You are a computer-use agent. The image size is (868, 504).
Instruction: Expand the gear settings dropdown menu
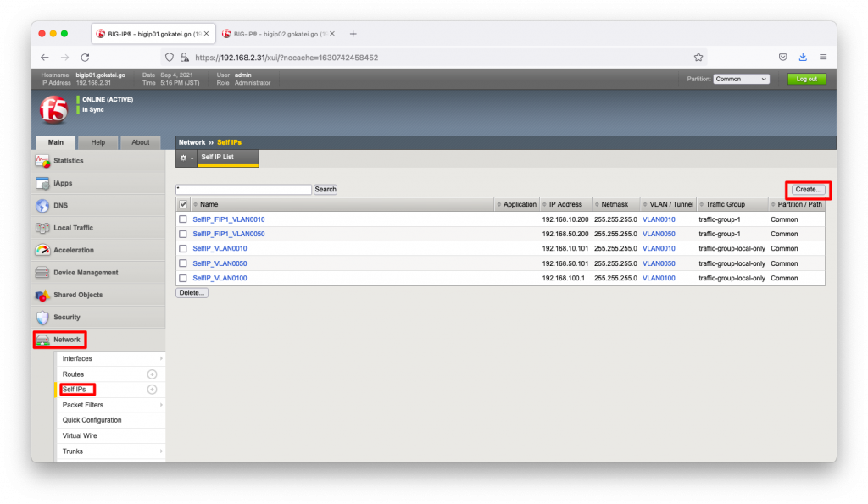(x=186, y=158)
